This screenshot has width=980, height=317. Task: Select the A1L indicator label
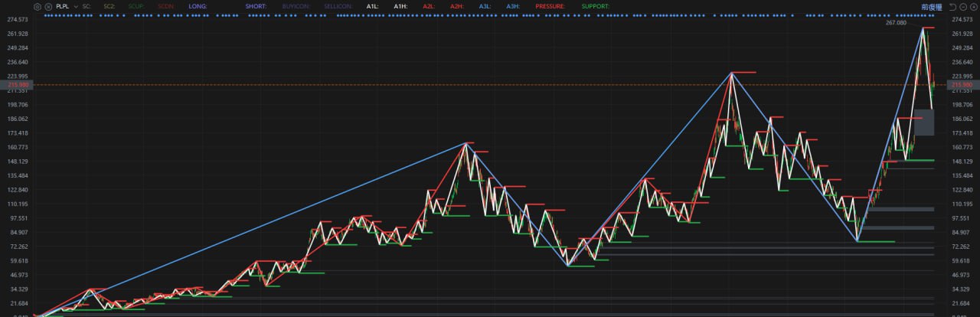coord(372,6)
